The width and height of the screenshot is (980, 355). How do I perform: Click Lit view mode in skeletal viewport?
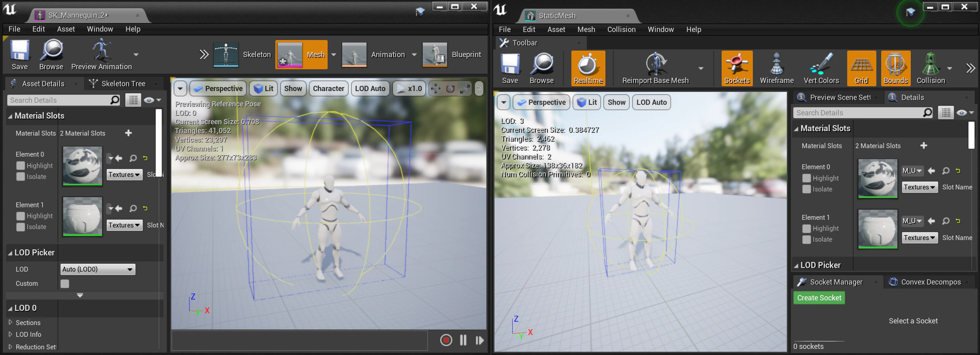pos(264,89)
